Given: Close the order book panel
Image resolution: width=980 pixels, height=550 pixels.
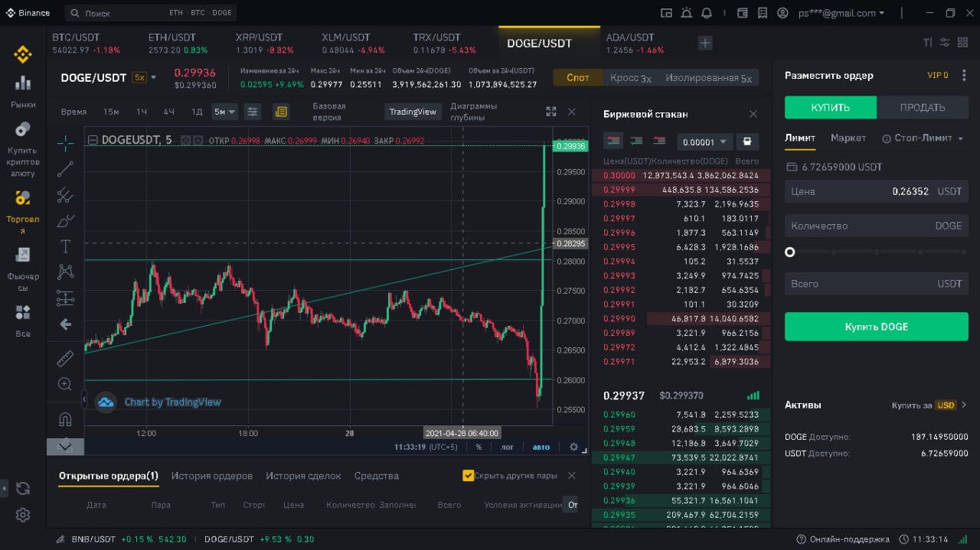Looking at the screenshot, I should click(753, 114).
